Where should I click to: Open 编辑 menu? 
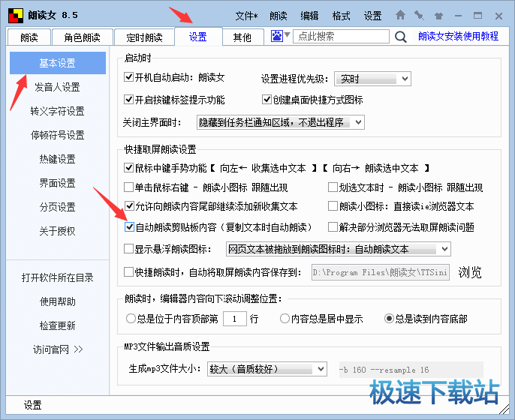coord(309,16)
